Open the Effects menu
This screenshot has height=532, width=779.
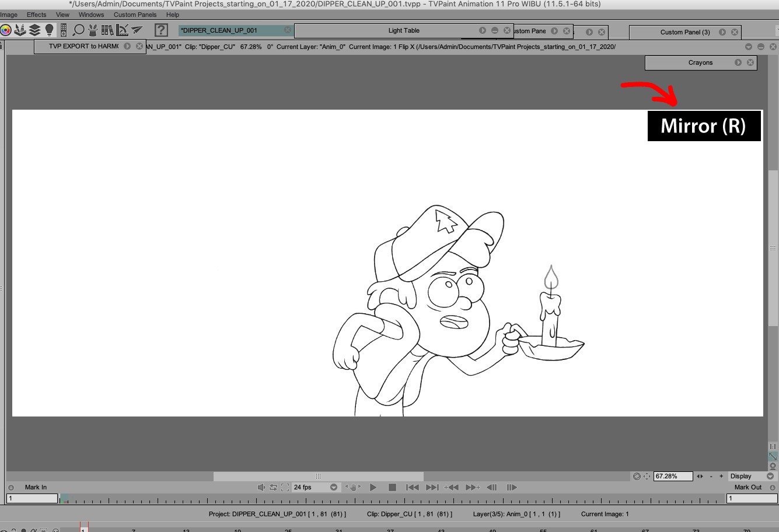click(36, 15)
